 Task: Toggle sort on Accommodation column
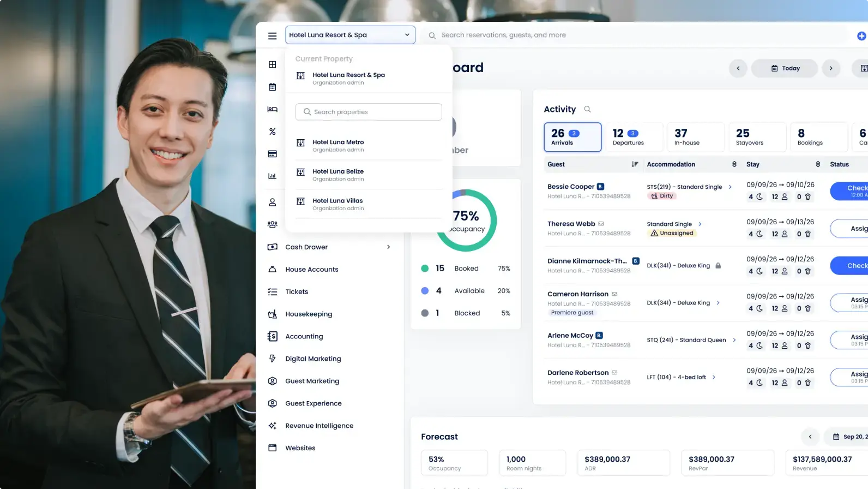point(734,164)
